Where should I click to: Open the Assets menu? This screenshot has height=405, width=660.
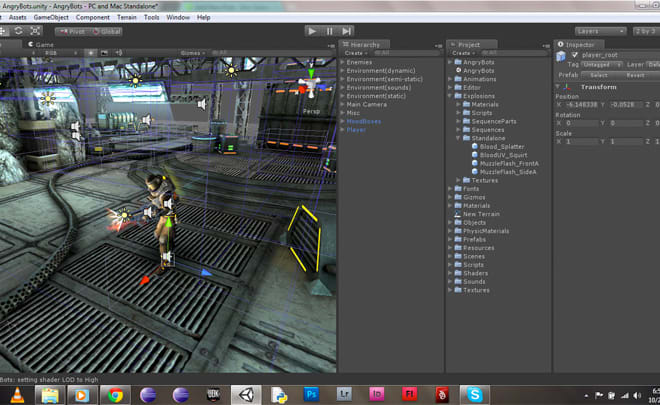click(x=18, y=17)
